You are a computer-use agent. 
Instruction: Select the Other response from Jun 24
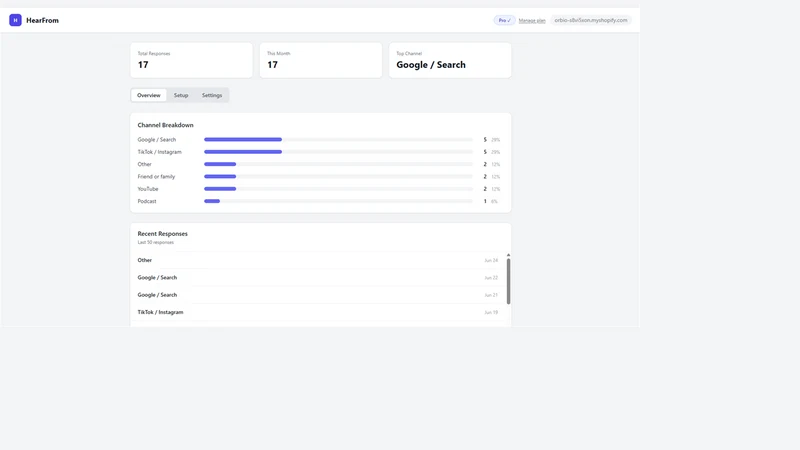click(317, 260)
